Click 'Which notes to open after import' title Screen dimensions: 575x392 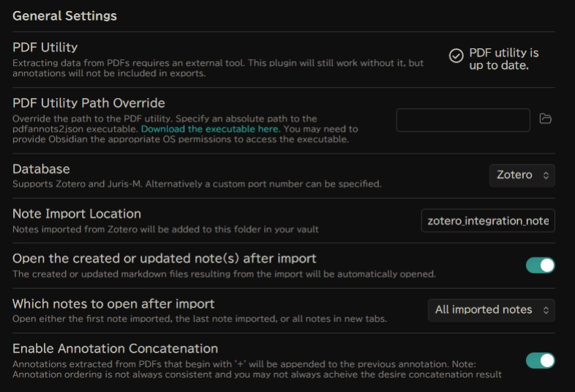[x=113, y=304]
